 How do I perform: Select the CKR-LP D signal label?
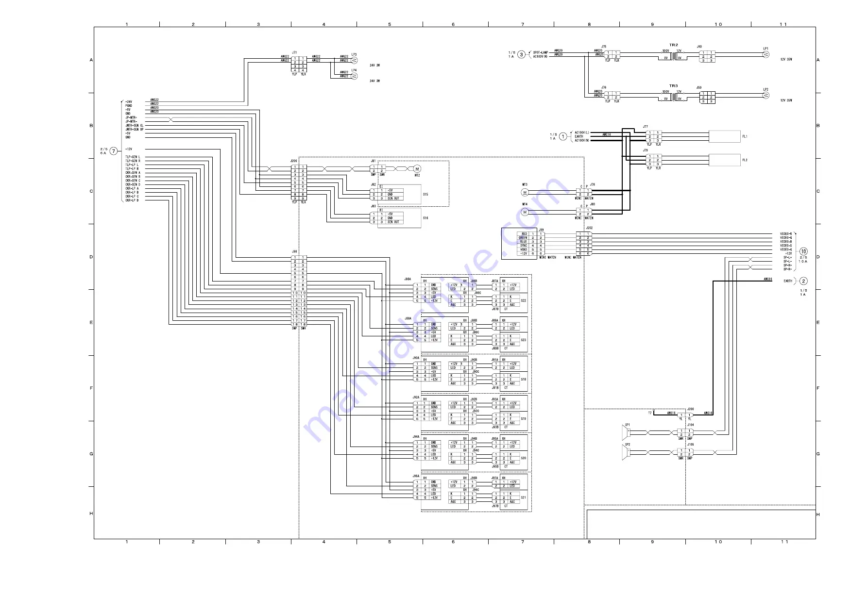(132, 200)
